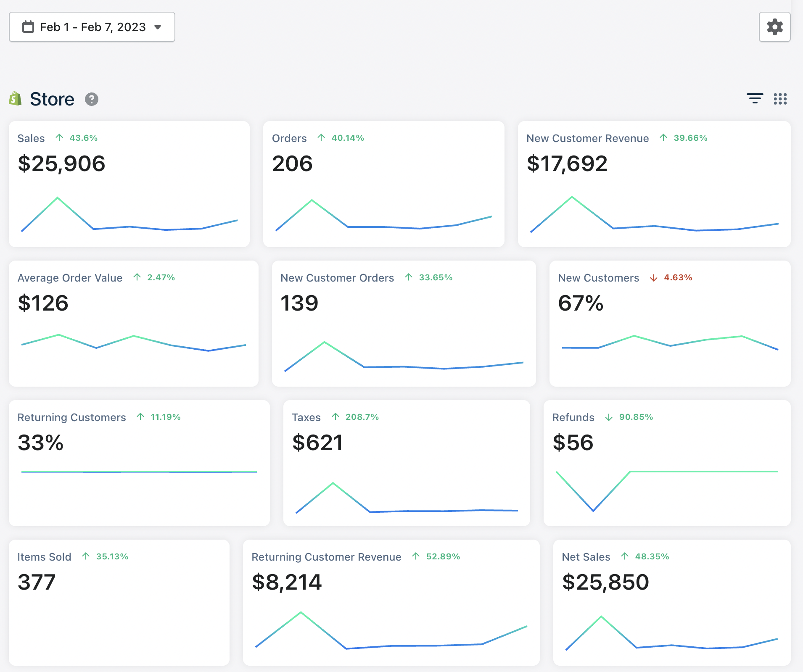Screen dimensions: 803x672
Task: Click the New Customers down-arrow trend icon
Action: tap(653, 278)
